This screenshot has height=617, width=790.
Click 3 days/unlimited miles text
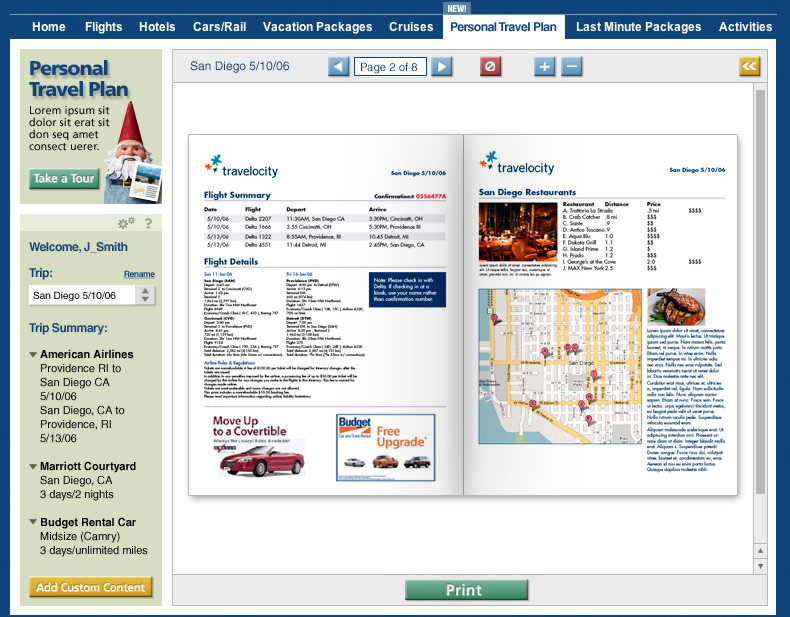click(x=94, y=551)
